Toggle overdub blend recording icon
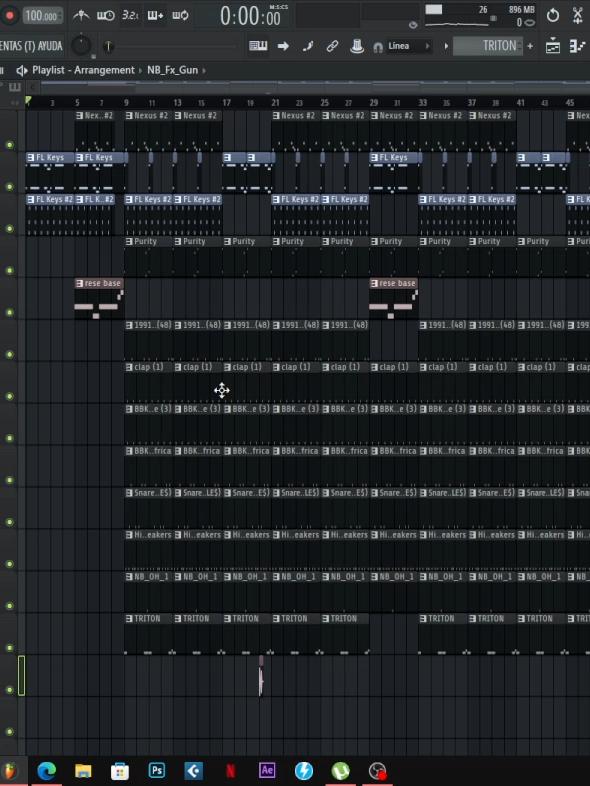The width and height of the screenshot is (590, 786). coord(155,16)
